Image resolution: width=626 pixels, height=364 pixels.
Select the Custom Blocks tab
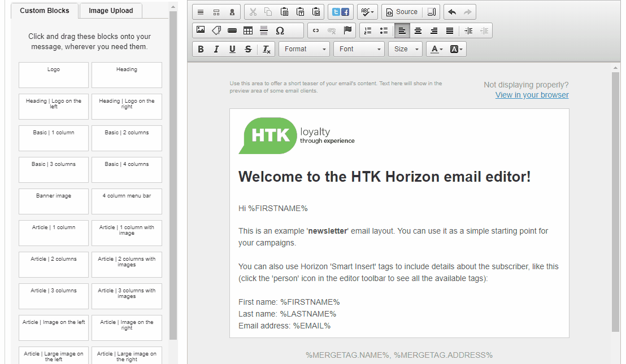tap(45, 11)
